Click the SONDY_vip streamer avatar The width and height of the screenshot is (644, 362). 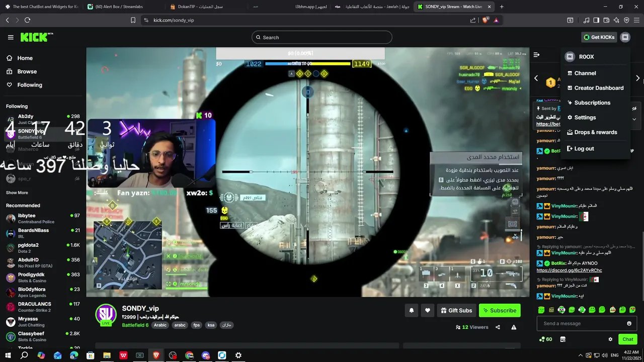pos(106,315)
